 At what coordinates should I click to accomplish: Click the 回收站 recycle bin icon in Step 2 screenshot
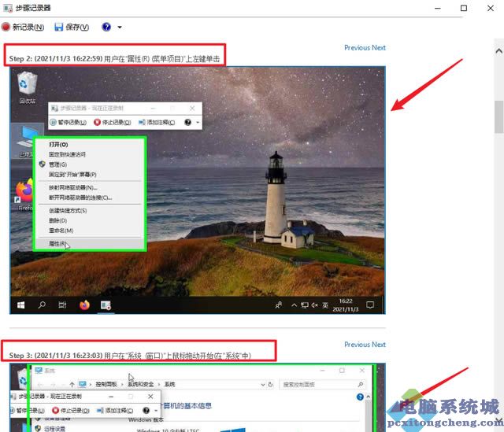[27, 87]
